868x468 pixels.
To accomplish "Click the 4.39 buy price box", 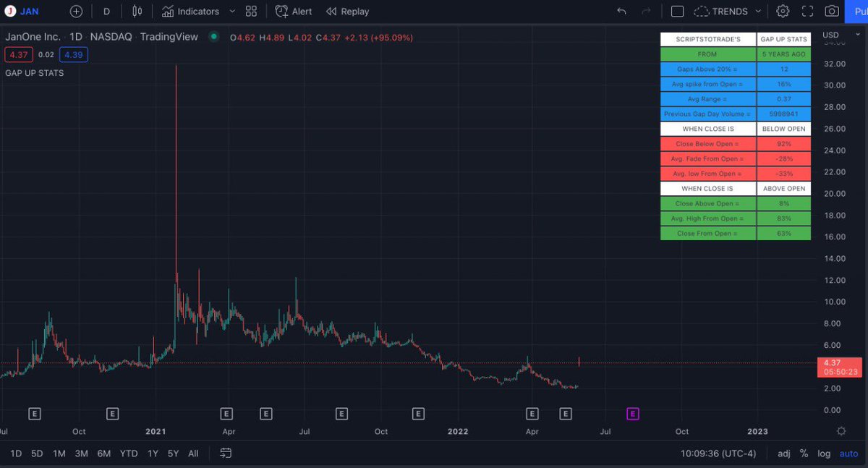I will click(x=74, y=54).
